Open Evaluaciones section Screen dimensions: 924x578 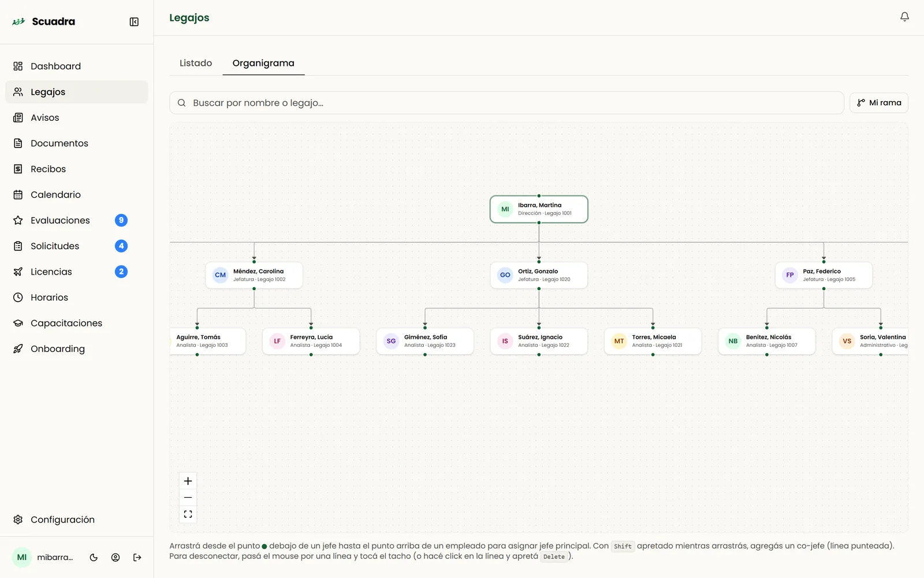coord(76,220)
